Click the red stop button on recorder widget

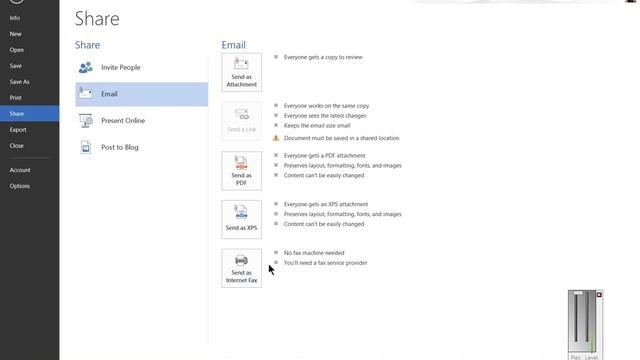(x=599, y=295)
